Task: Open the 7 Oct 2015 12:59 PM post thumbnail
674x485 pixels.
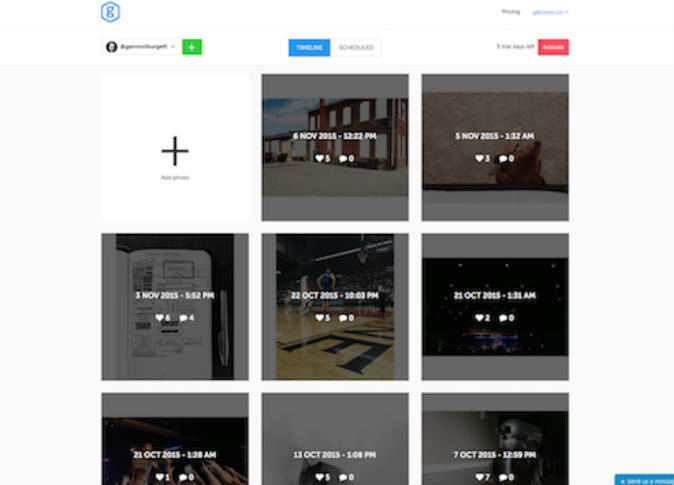Action: (495, 440)
